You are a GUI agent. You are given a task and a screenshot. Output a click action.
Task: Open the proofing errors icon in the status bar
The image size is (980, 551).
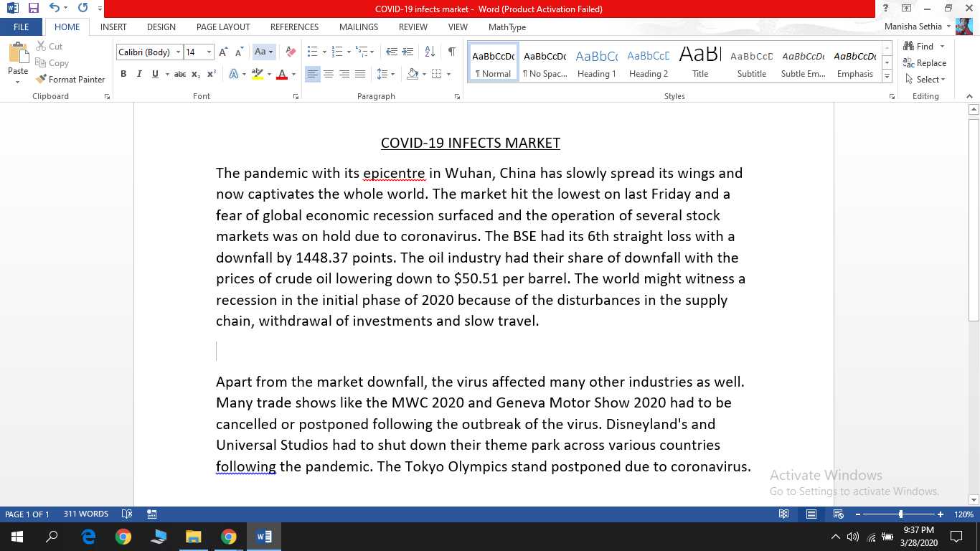[x=127, y=514]
